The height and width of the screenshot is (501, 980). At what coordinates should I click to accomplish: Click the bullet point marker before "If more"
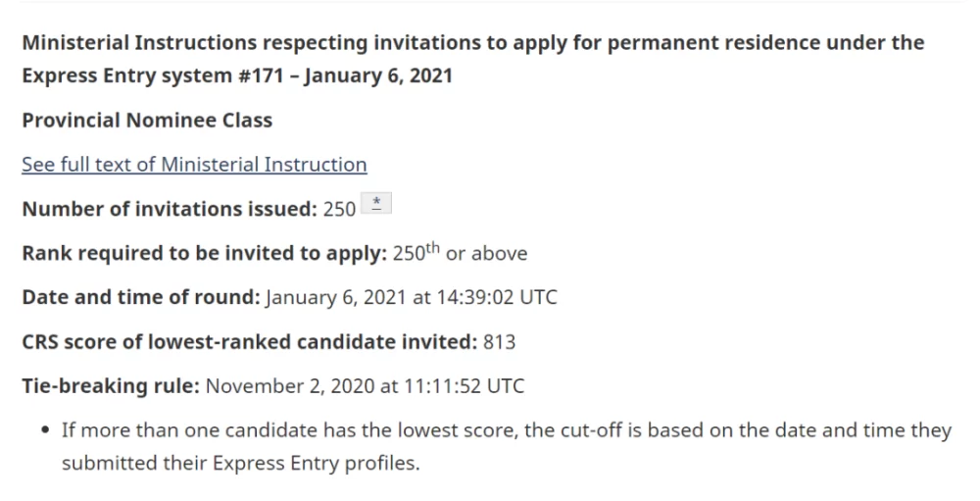[x=46, y=431]
